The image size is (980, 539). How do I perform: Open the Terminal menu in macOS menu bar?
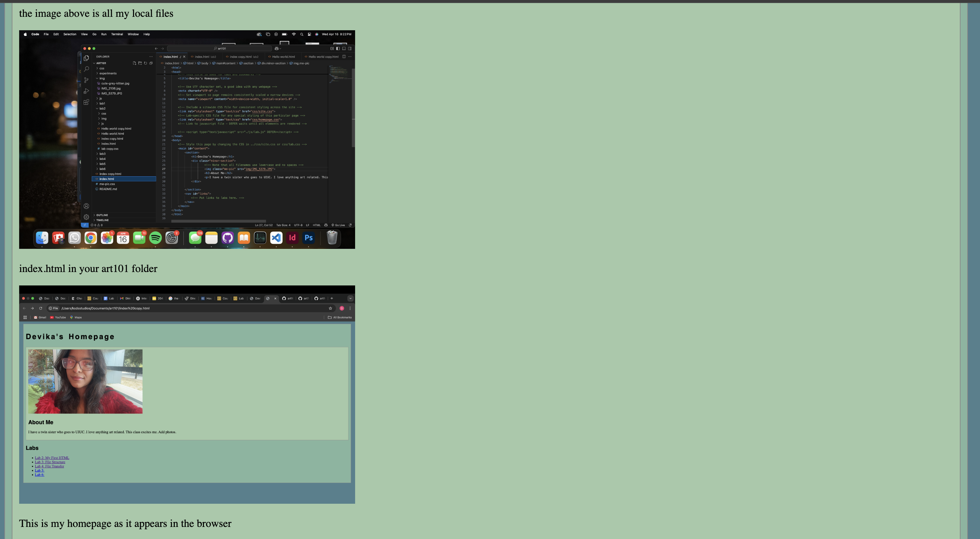pos(117,34)
